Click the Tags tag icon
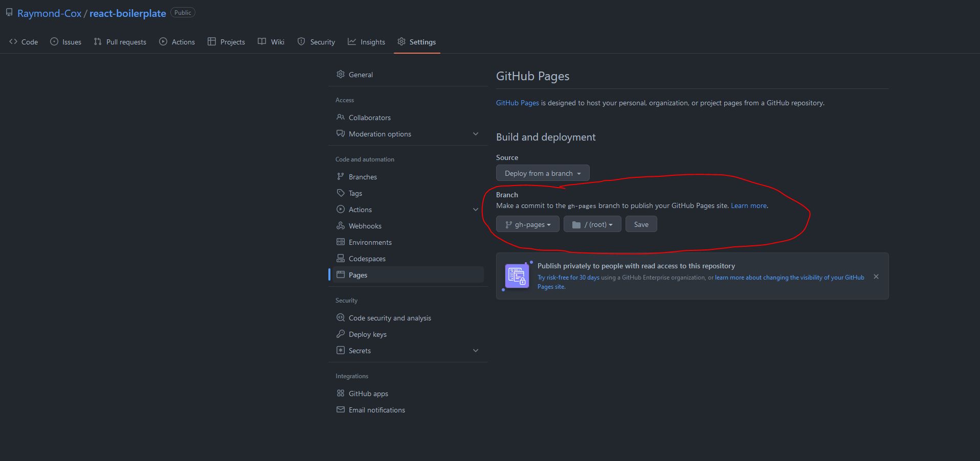Image resolution: width=980 pixels, height=461 pixels. pos(341,193)
